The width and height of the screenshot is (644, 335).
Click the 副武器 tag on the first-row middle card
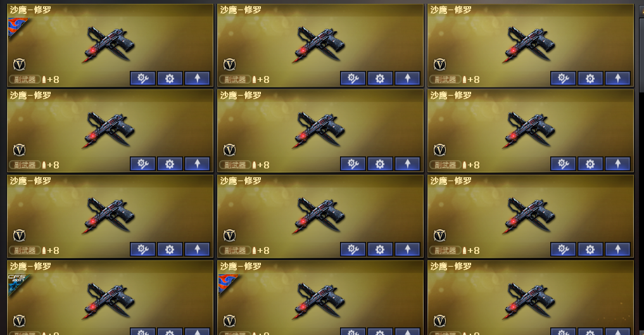pos(235,79)
